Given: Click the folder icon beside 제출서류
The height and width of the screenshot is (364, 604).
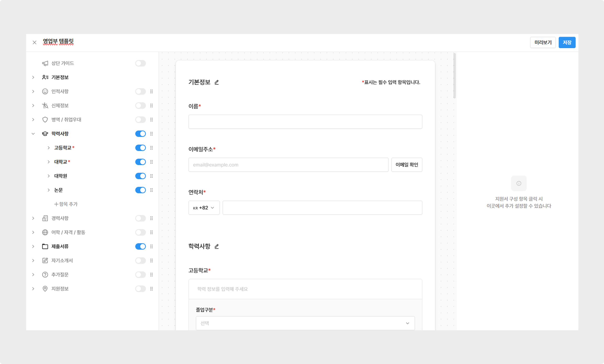Looking at the screenshot, I should [x=45, y=247].
